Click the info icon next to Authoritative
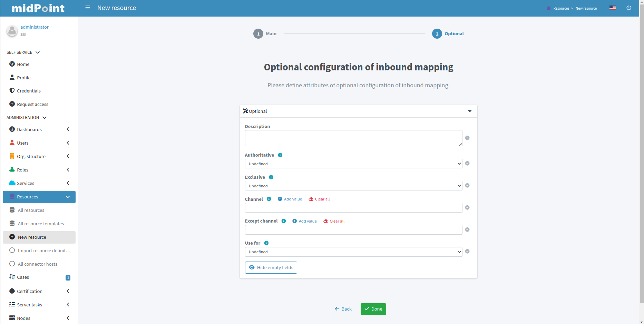Viewport: 644px width, 324px height. tap(280, 155)
